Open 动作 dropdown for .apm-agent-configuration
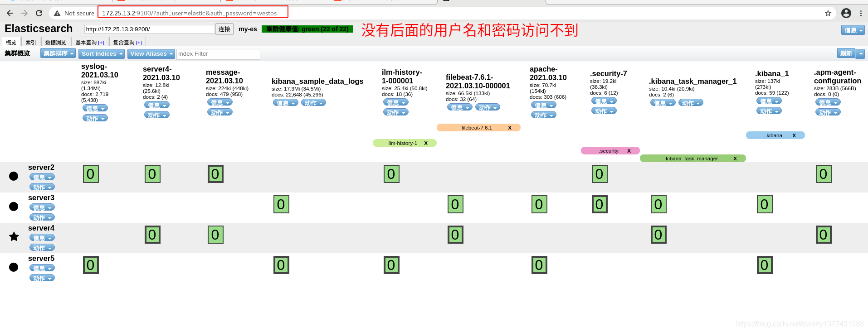Screen dimensions: 868x332 pos(828,112)
